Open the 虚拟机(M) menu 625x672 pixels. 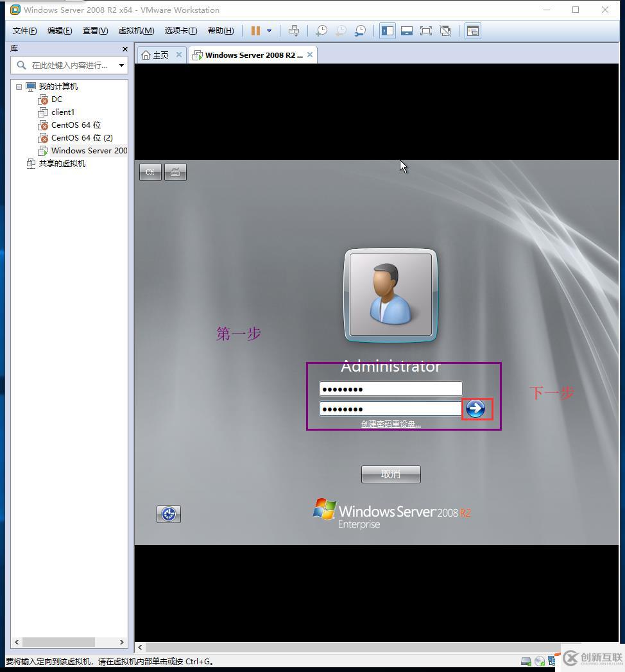(136, 31)
